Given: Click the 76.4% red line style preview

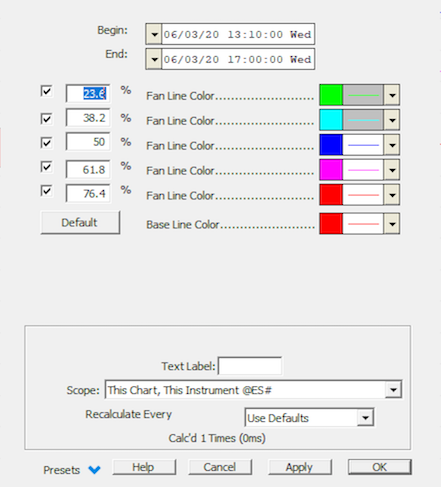Looking at the screenshot, I should 363,195.
